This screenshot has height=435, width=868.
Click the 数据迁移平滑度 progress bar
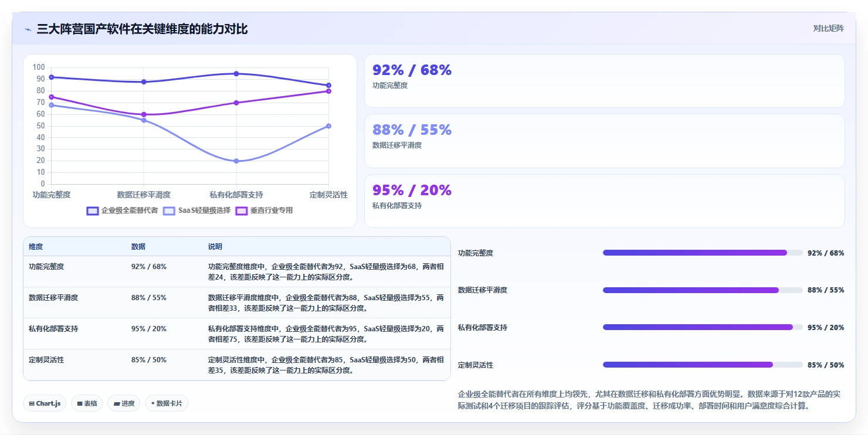coord(703,290)
